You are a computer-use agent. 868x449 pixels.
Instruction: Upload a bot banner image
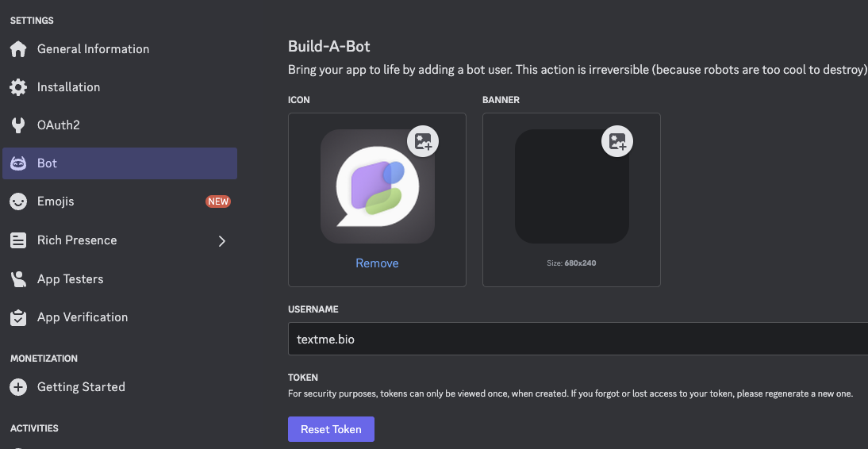point(617,142)
